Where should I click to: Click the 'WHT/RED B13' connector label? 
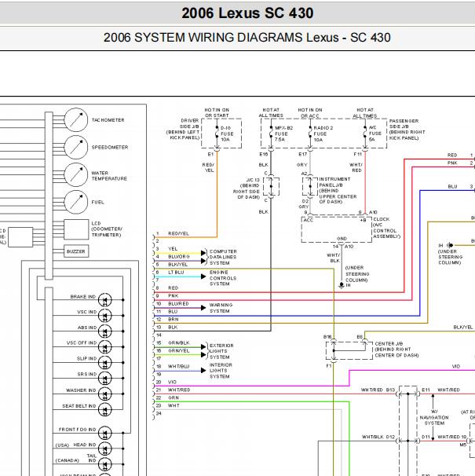(378, 390)
